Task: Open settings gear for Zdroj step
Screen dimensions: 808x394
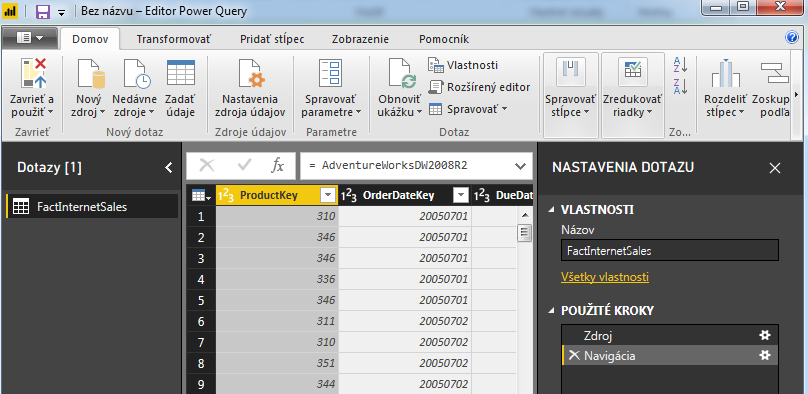Action: [x=765, y=335]
